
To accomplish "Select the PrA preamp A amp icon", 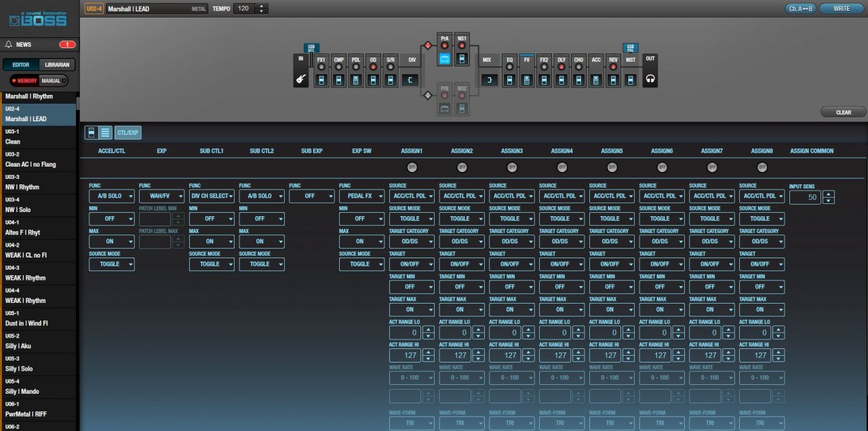I will pyautogui.click(x=445, y=60).
